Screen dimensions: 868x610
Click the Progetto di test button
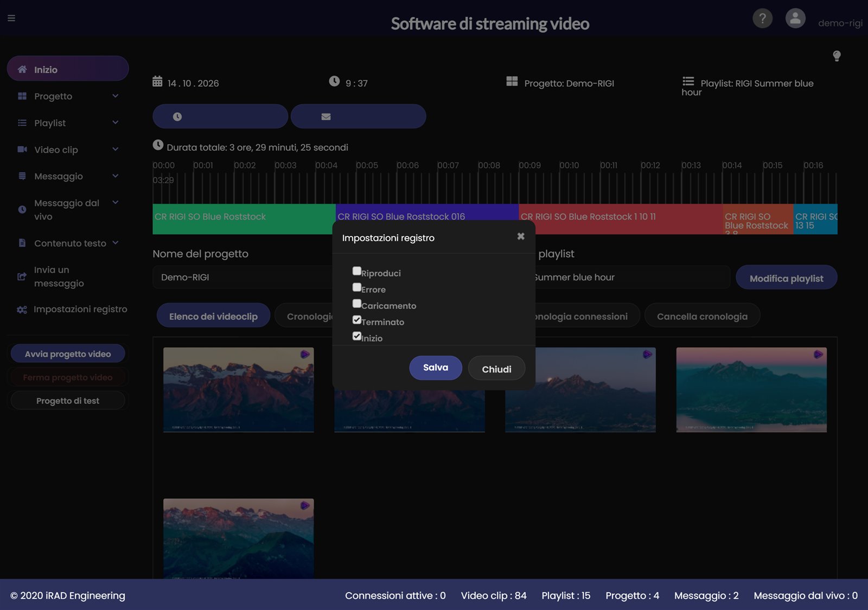tap(68, 401)
